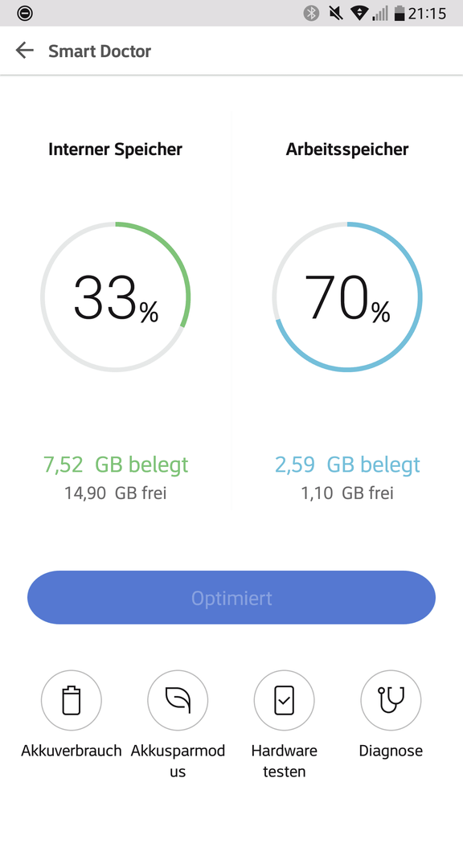Select the Hardware testen phone icon
Image resolution: width=463 pixels, height=868 pixels.
click(x=284, y=700)
